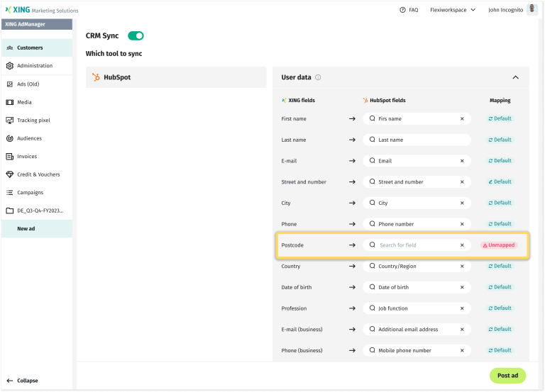The height and width of the screenshot is (392, 545).
Task: Select the HubSpot sync tool
Action: point(176,77)
